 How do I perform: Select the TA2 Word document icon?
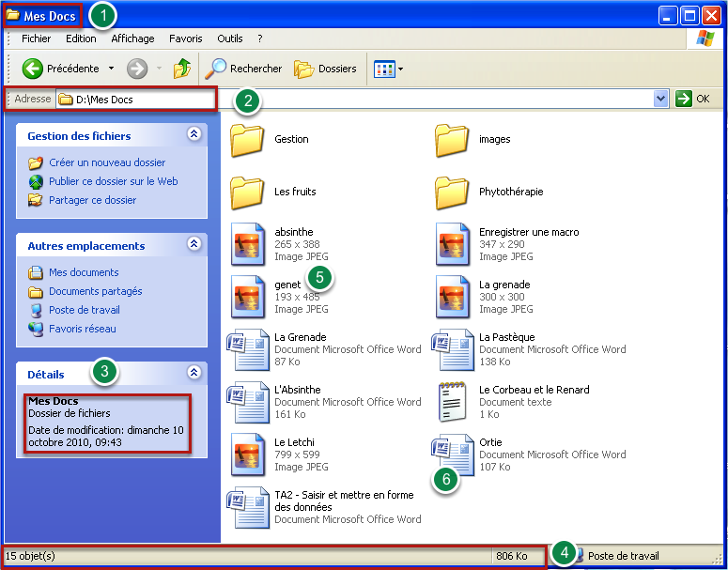pos(248,507)
